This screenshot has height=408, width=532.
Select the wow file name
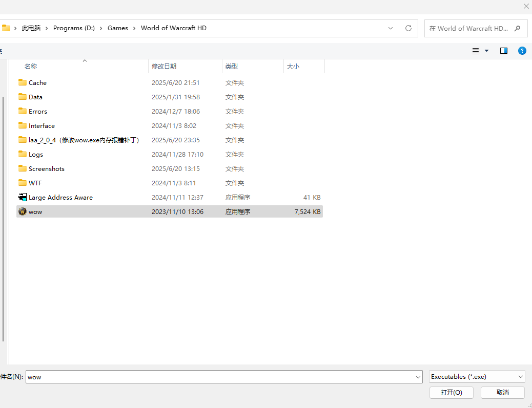pyautogui.click(x=35, y=212)
